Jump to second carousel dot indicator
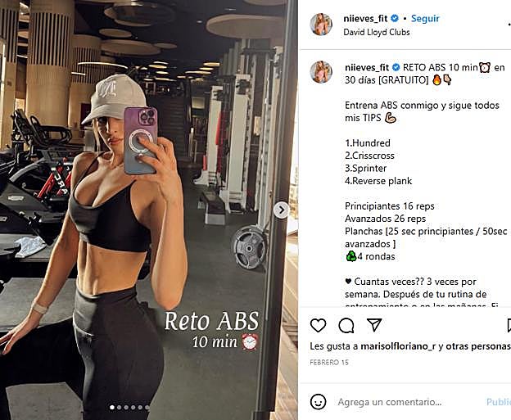Image resolution: width=511 pixels, height=420 pixels. (x=119, y=407)
